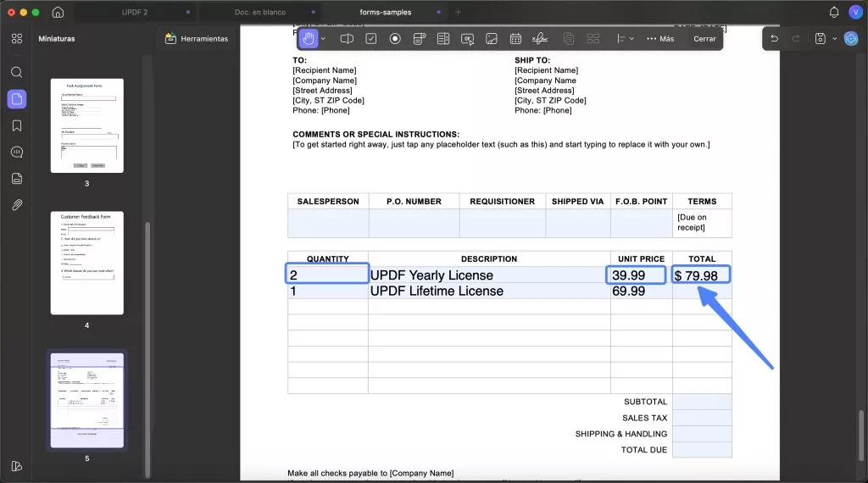Click Cerrar to exit form mode

[704, 39]
